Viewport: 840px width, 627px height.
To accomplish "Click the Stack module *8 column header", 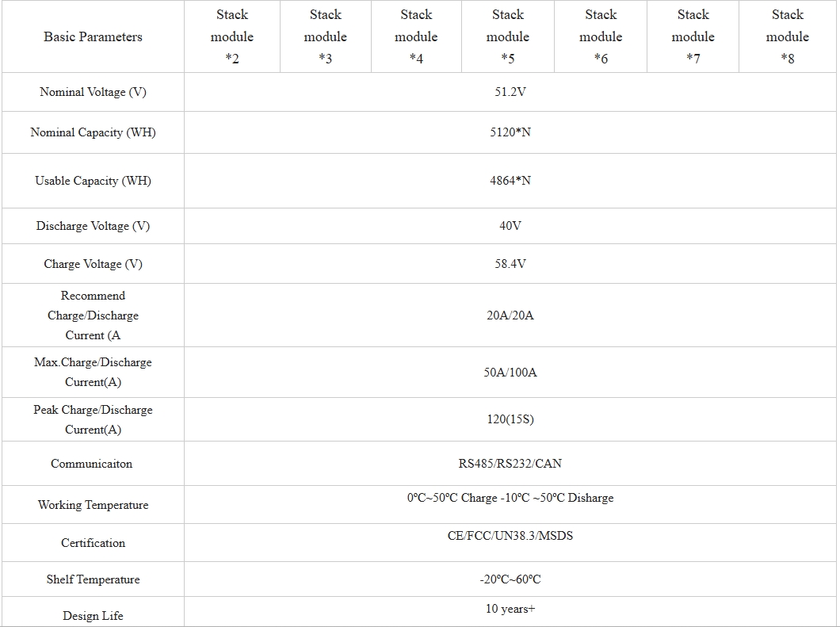I will 787,36.
